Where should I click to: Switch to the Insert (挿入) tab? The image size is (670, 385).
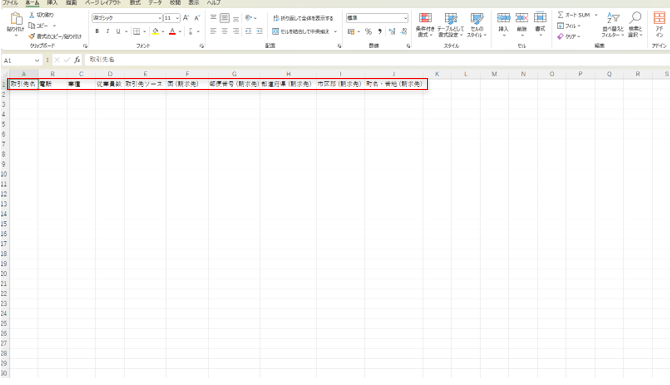click(x=52, y=3)
